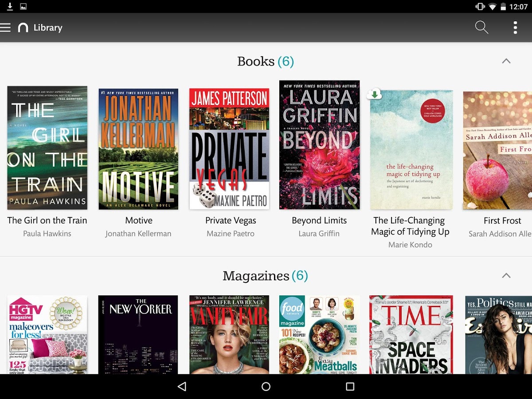Image resolution: width=532 pixels, height=399 pixels.
Task: Open The New Yorker magazine cover
Action: coord(138,335)
